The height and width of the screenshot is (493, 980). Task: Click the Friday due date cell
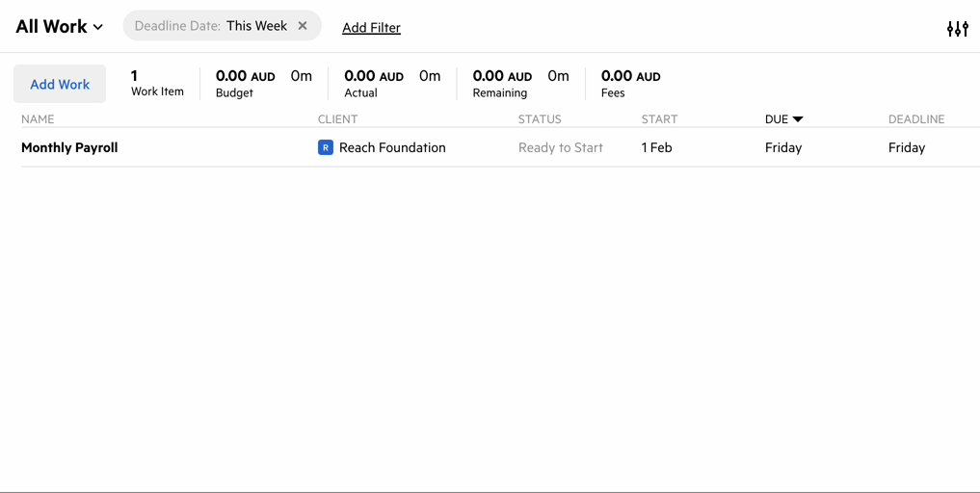click(x=783, y=147)
